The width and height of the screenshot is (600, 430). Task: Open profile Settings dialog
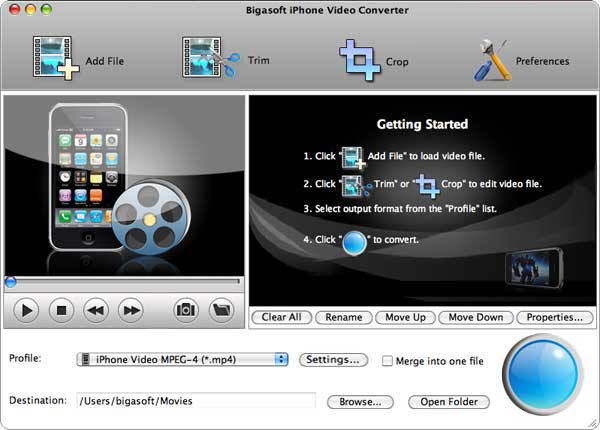[333, 360]
